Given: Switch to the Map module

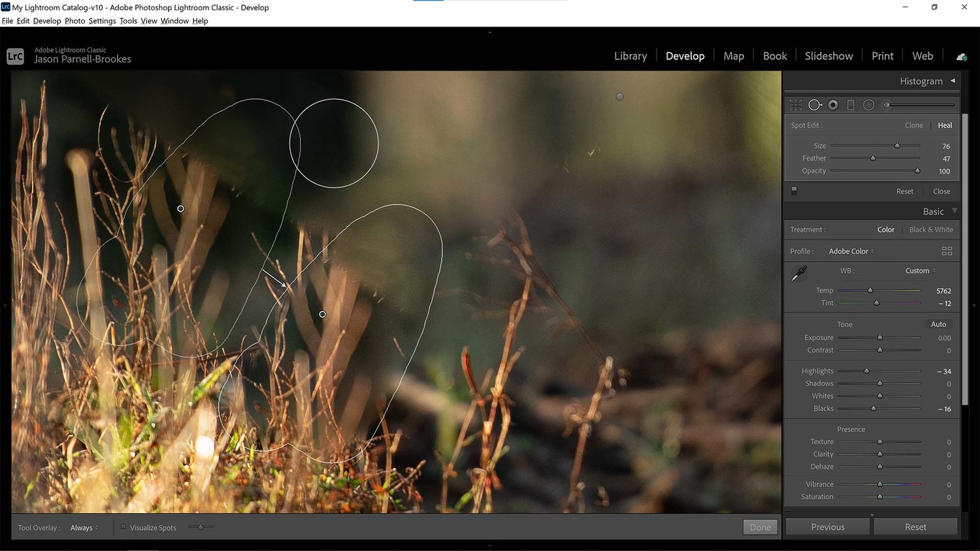Looking at the screenshot, I should [x=734, y=56].
